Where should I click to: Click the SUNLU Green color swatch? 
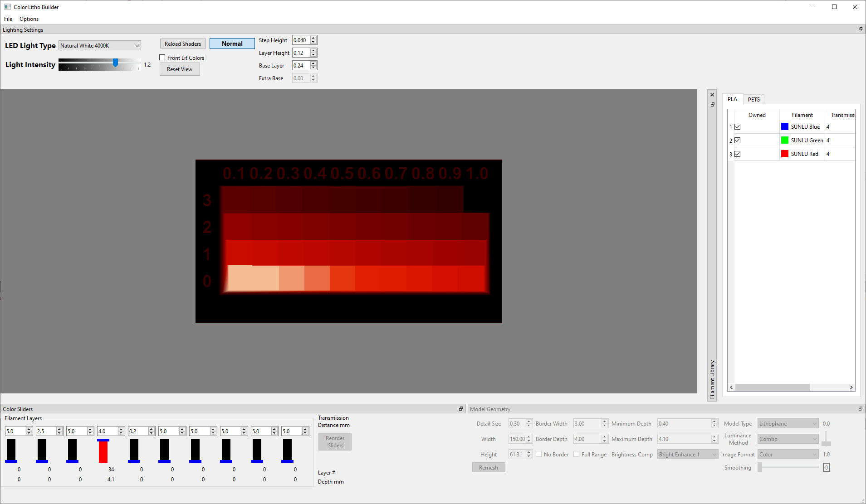[784, 141]
